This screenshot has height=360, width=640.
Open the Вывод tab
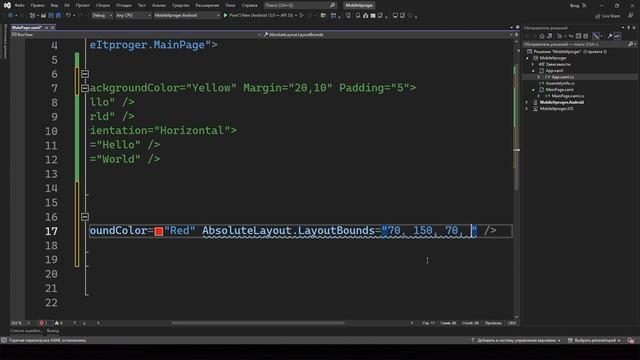[53, 331]
